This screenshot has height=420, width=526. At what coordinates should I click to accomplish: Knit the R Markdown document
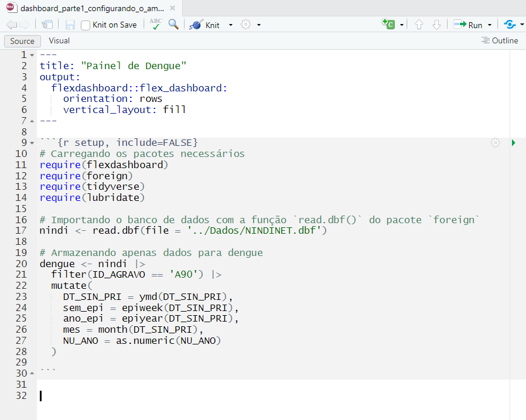point(204,25)
